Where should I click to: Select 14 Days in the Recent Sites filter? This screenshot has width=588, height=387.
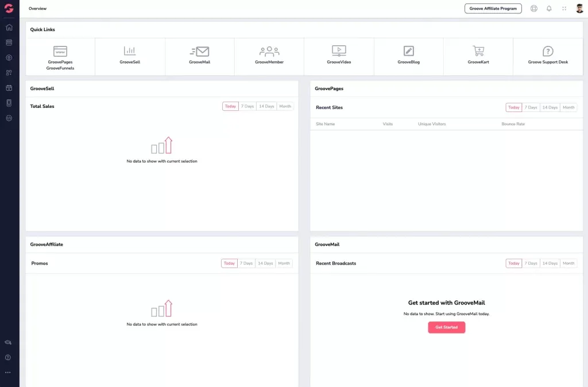click(550, 107)
